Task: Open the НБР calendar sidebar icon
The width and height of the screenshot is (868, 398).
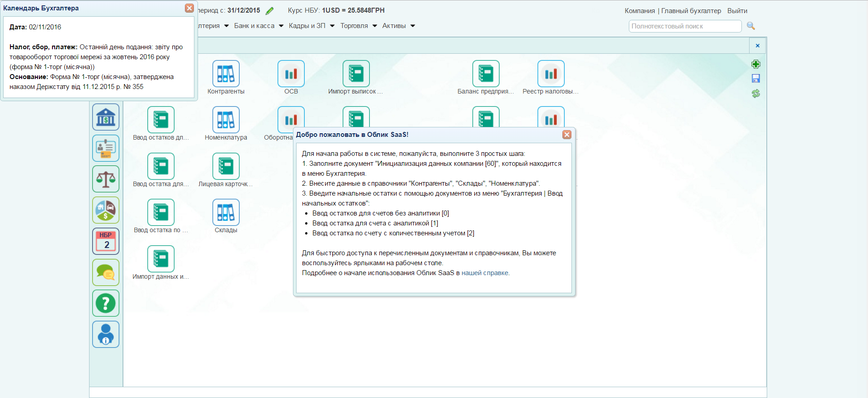Action: pyautogui.click(x=106, y=241)
